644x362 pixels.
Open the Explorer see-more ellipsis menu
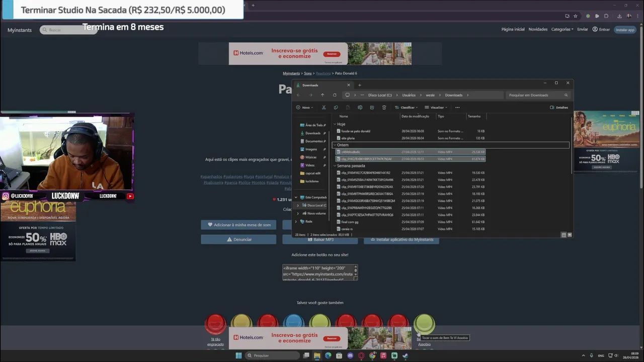point(457,107)
